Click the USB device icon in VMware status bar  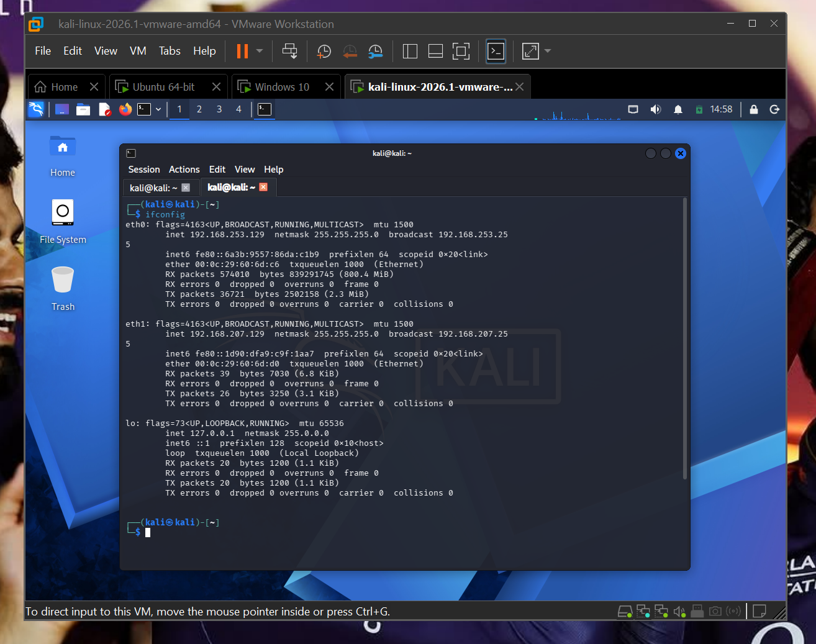(697, 612)
